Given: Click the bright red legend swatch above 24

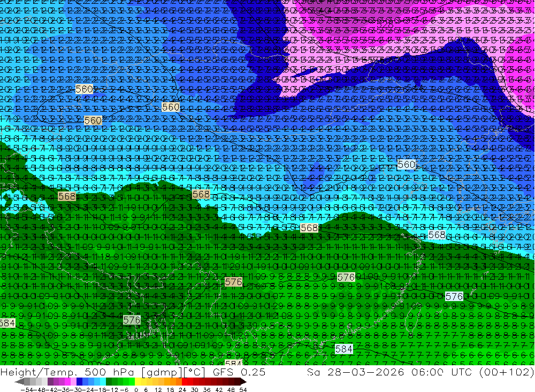Looking at the screenshot, I should click(185, 381).
